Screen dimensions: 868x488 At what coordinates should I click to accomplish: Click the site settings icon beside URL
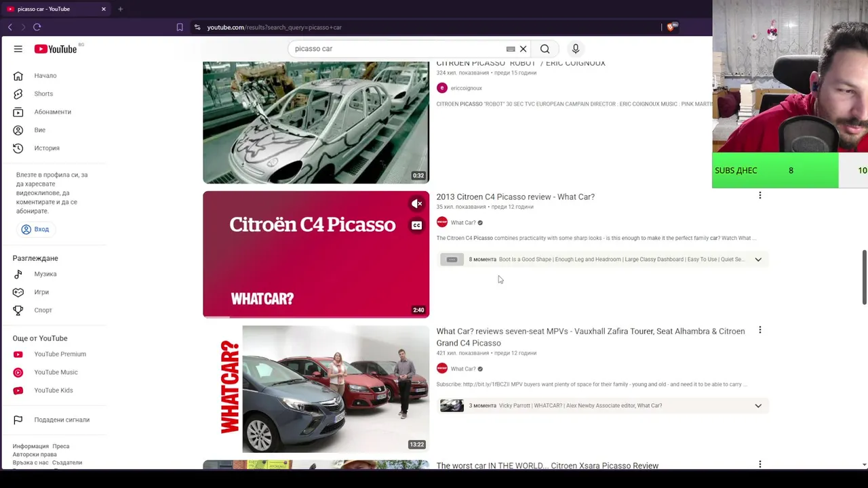coord(197,27)
